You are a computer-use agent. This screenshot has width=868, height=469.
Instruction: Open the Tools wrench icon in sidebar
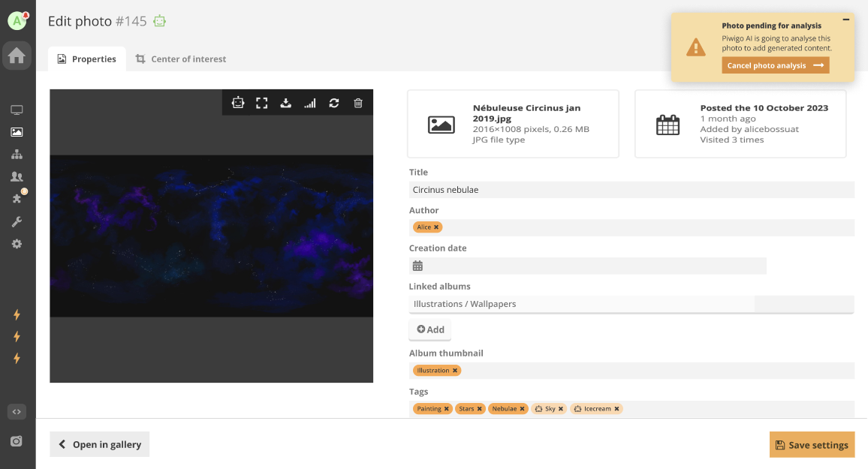pyautogui.click(x=17, y=221)
